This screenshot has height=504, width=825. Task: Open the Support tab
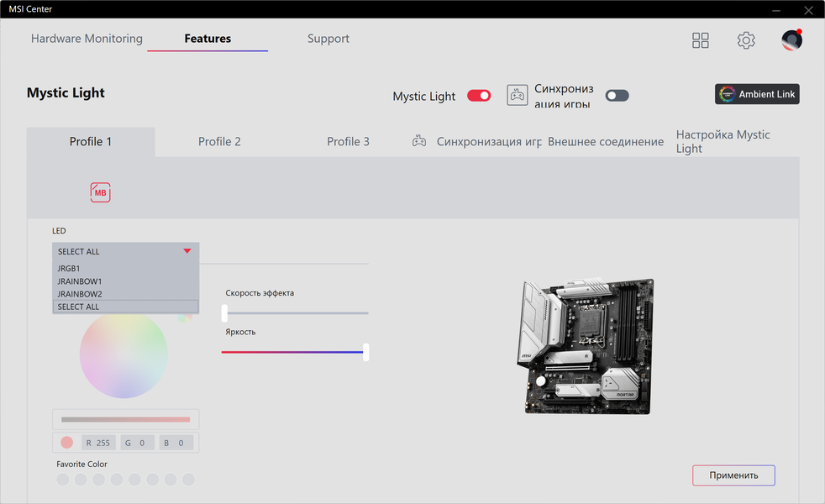328,39
